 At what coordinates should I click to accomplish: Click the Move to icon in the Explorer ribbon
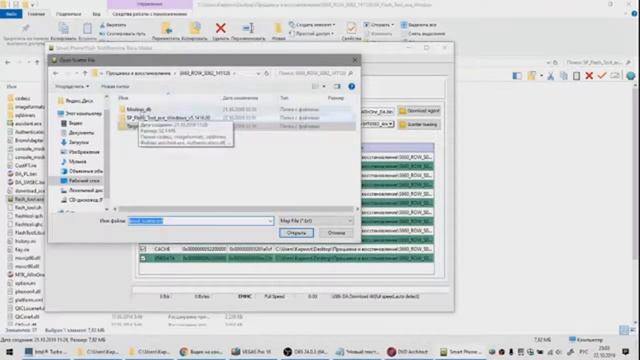166,28
